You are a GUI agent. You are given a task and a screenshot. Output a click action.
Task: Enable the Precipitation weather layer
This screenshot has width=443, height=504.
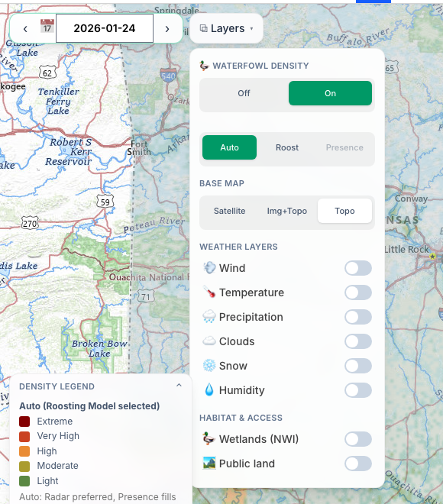point(358,317)
